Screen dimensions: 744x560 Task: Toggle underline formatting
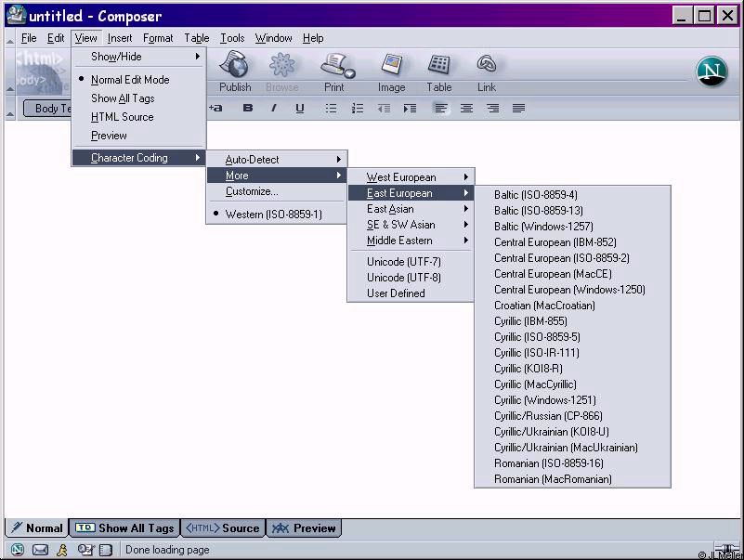[x=299, y=109]
